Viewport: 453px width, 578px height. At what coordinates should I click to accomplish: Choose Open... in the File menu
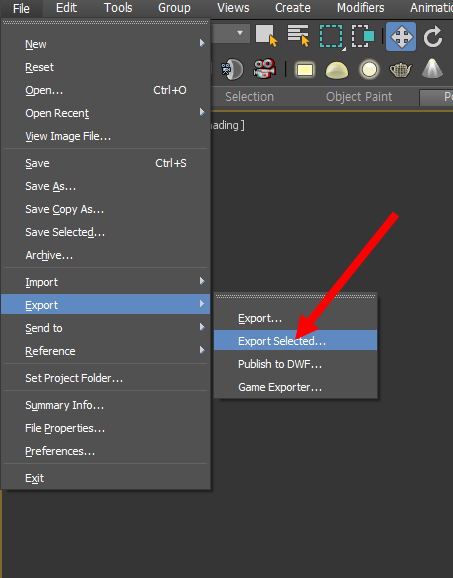[x=106, y=90]
